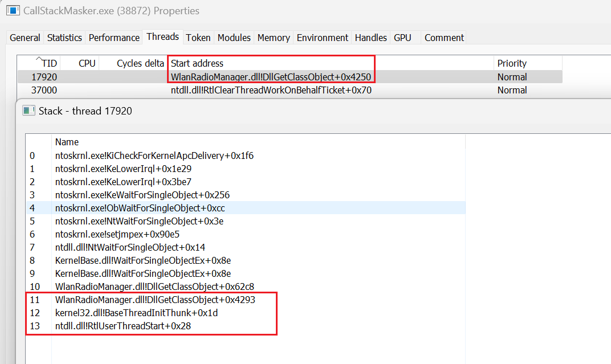Select thread 37000 in the thread list
The width and height of the screenshot is (611, 364).
[x=171, y=90]
